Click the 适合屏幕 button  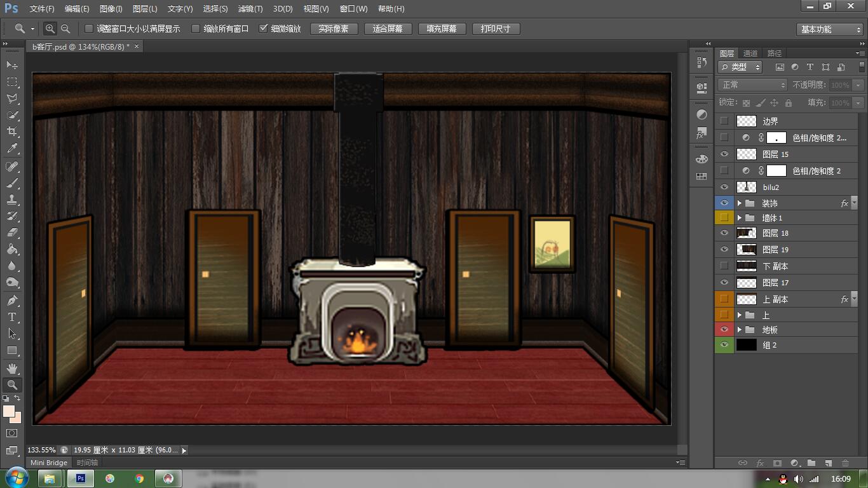coord(388,29)
